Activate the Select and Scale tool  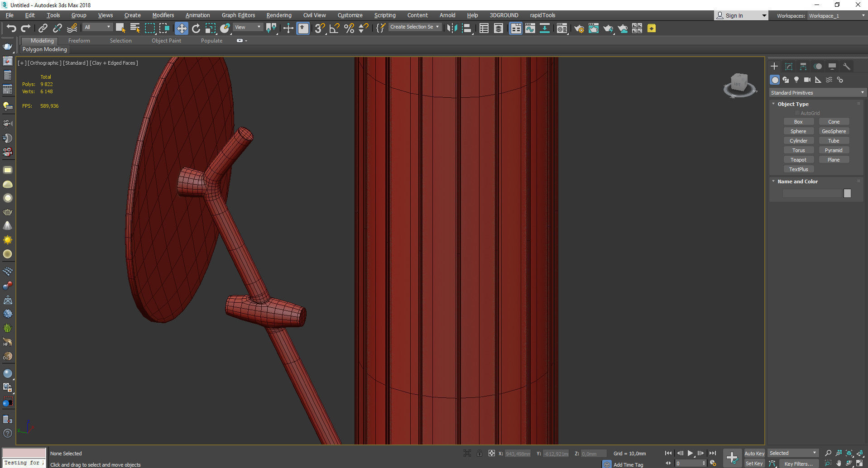click(x=210, y=29)
